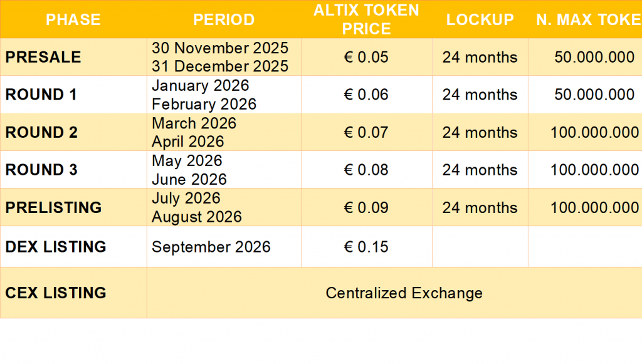Screen dimensions: 642x364
Task: Select the N. MAX TOKE header cell
Action: click(x=588, y=19)
